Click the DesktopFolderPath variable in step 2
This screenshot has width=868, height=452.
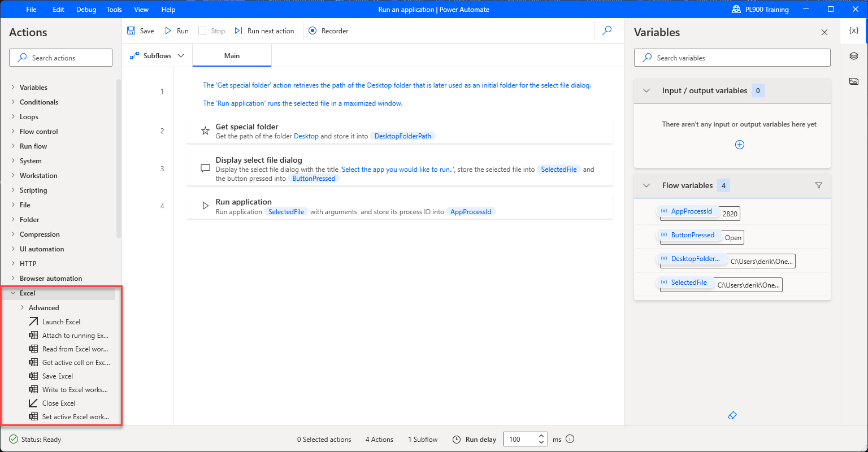(x=403, y=136)
